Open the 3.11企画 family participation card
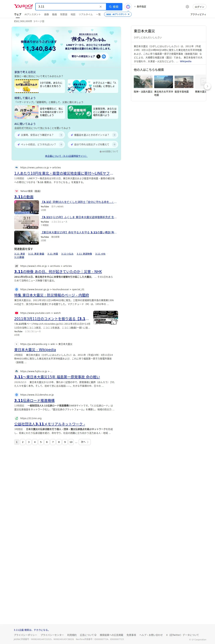The width and height of the screenshot is (215, 644). pos(93,86)
